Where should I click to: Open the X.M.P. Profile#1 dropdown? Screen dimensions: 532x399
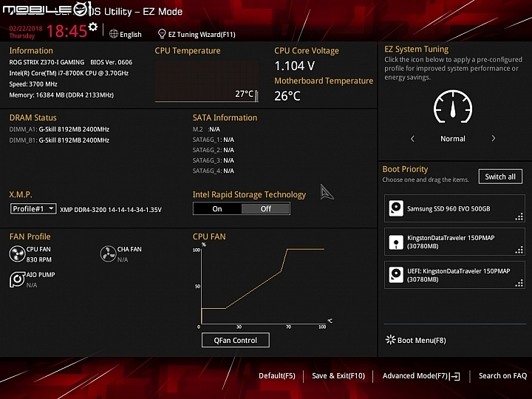point(33,208)
